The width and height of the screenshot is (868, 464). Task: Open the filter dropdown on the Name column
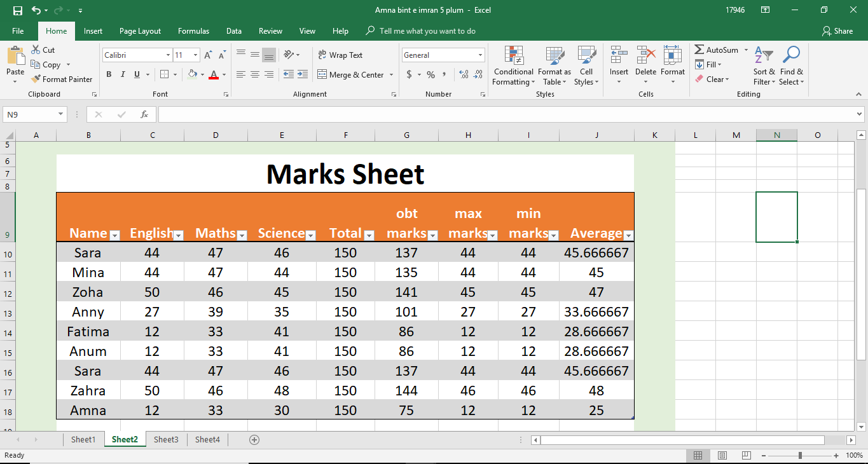coord(114,235)
